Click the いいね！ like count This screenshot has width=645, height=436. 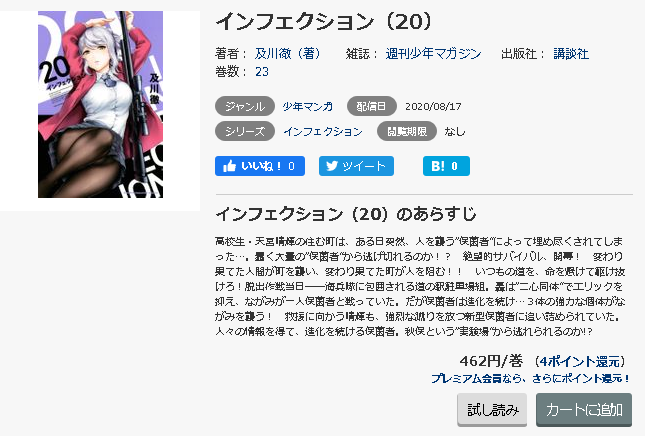tap(291, 166)
